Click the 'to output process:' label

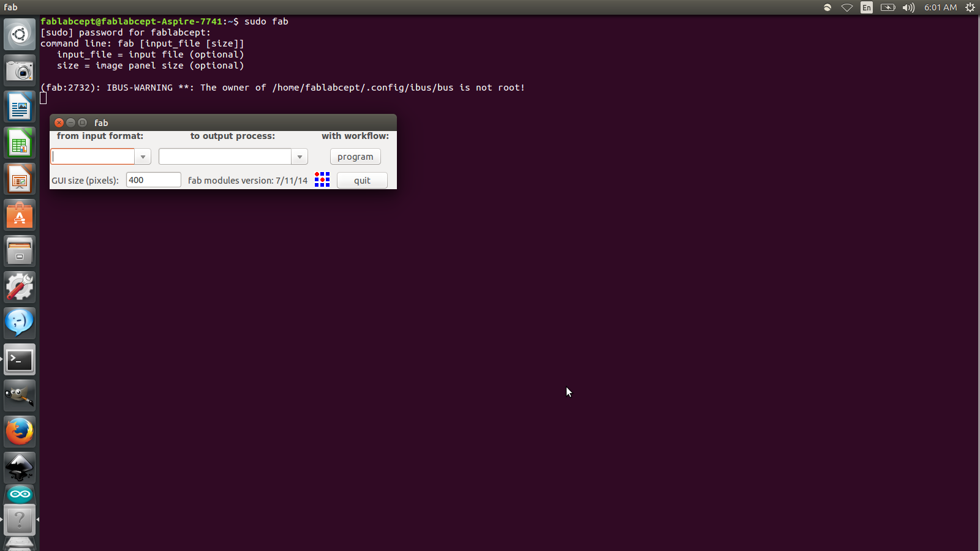pos(233,136)
